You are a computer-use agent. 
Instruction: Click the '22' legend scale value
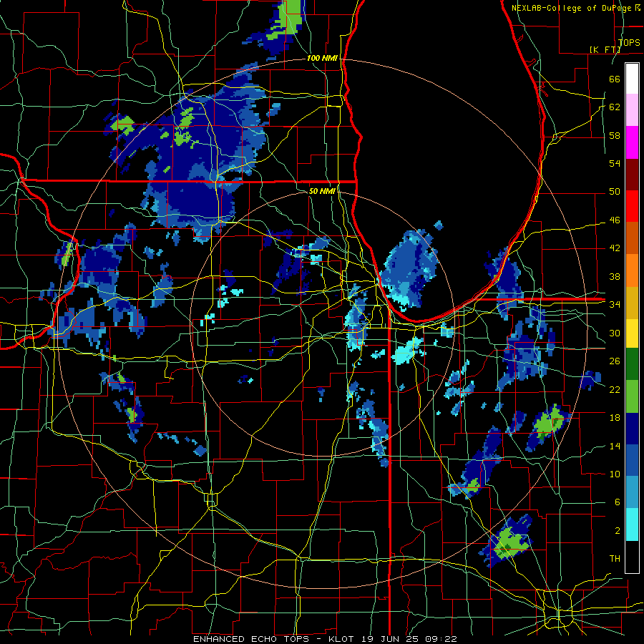tap(615, 389)
